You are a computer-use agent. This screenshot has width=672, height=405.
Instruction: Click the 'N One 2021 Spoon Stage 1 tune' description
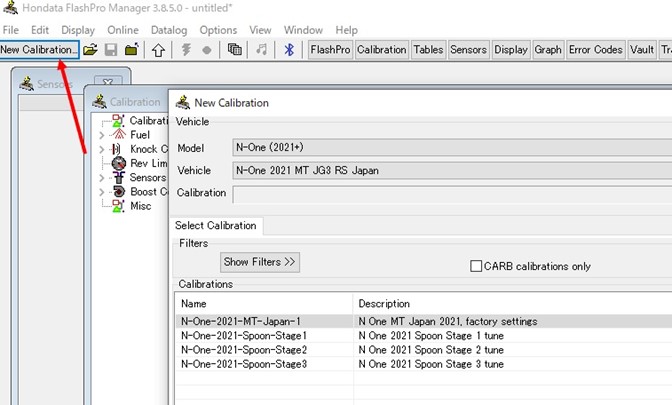point(431,336)
